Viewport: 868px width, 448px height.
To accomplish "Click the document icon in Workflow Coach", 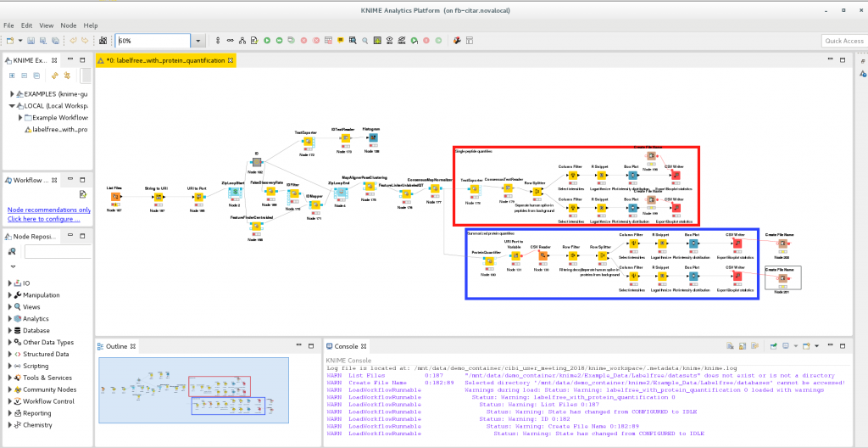I will (x=82, y=194).
